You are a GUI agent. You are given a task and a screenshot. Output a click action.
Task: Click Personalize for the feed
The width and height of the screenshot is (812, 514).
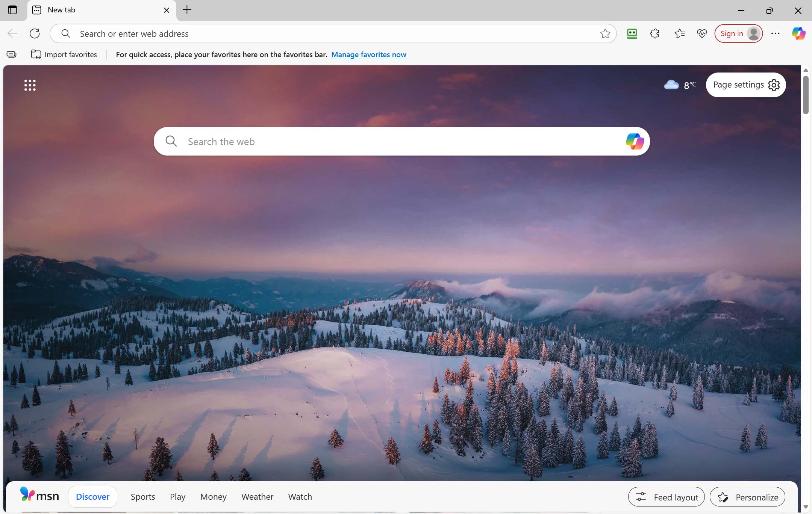(747, 496)
